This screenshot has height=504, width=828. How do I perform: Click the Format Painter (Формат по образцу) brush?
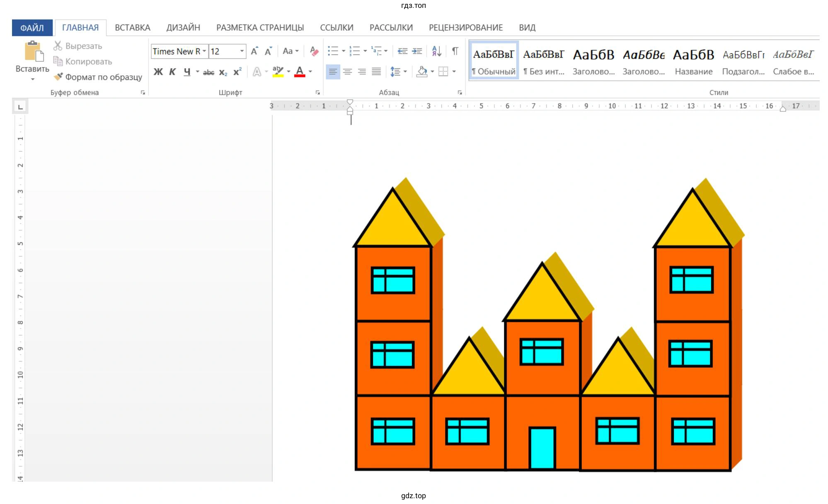[58, 77]
